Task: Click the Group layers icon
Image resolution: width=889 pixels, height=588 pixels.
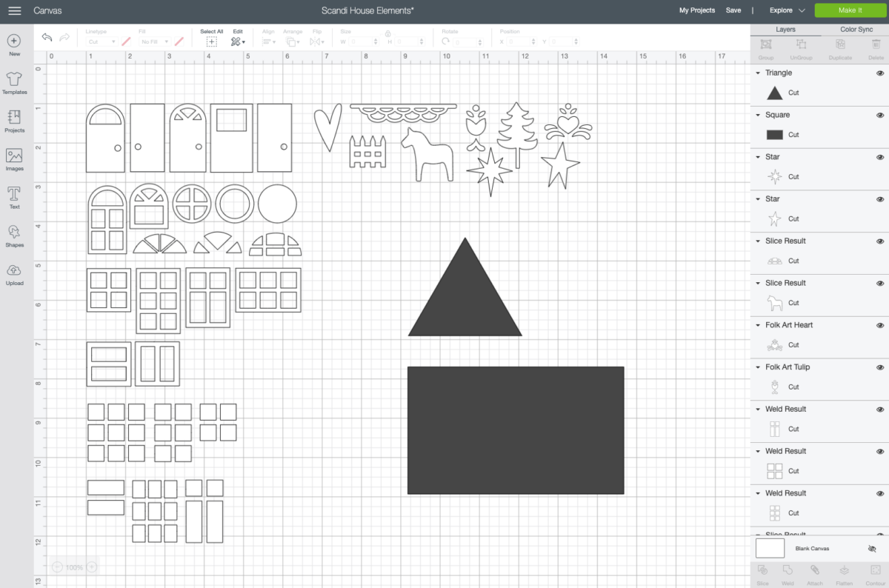Action: point(766,45)
